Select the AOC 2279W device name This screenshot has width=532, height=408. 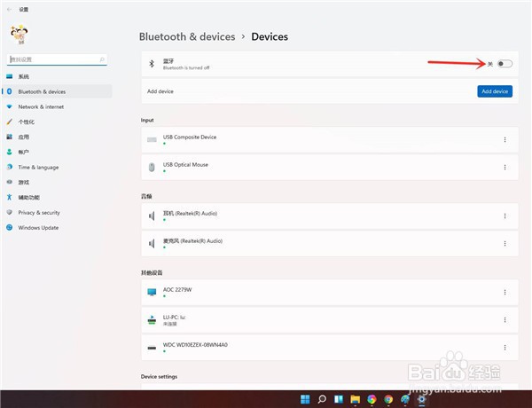coord(177,289)
